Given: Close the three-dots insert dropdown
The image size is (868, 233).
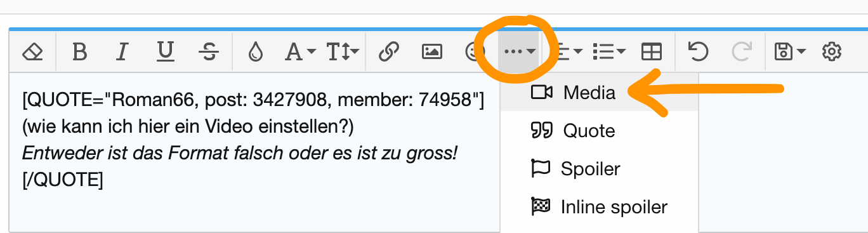Looking at the screenshot, I should [x=519, y=52].
